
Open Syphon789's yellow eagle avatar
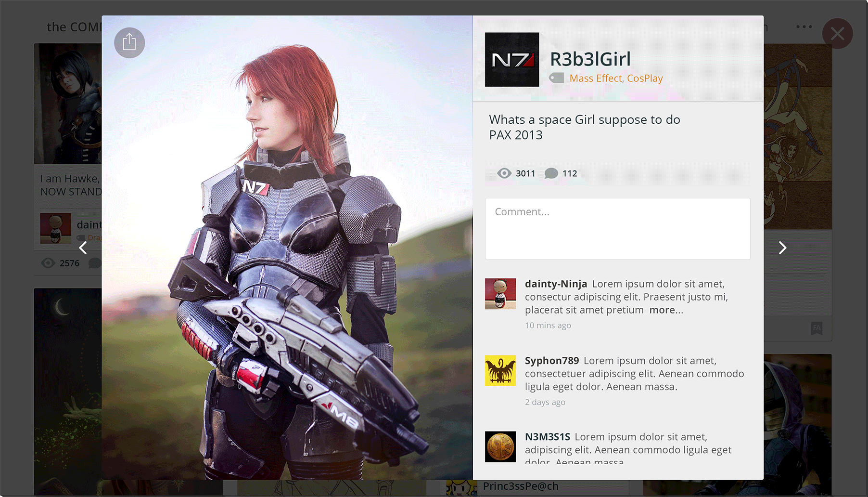coord(500,370)
